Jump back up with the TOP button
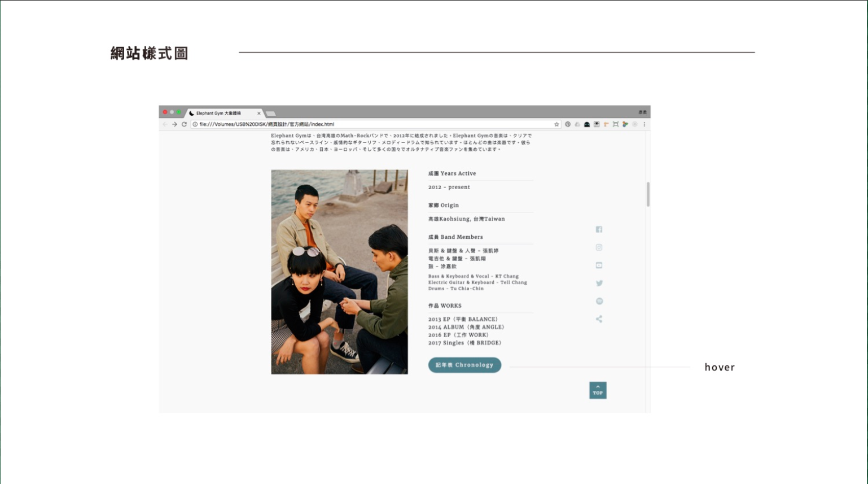 (x=598, y=390)
